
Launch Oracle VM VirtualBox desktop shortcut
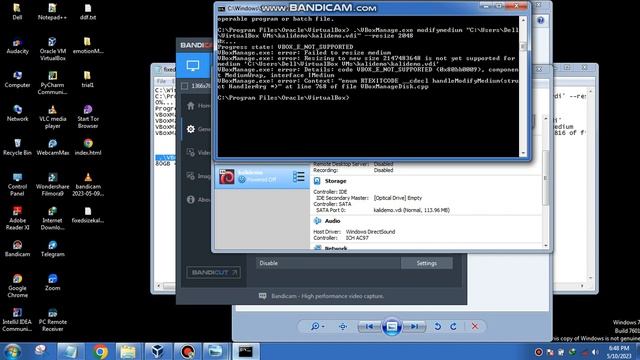53,49
